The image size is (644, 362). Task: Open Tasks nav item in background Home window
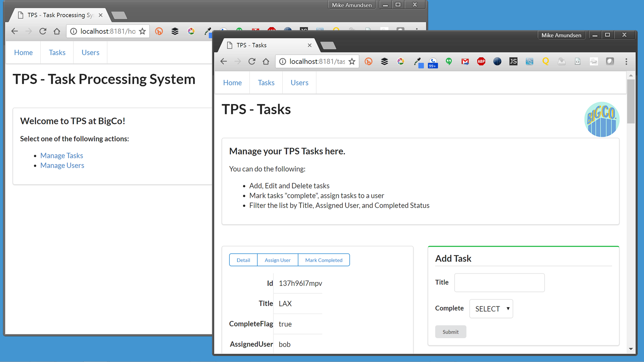(x=57, y=52)
